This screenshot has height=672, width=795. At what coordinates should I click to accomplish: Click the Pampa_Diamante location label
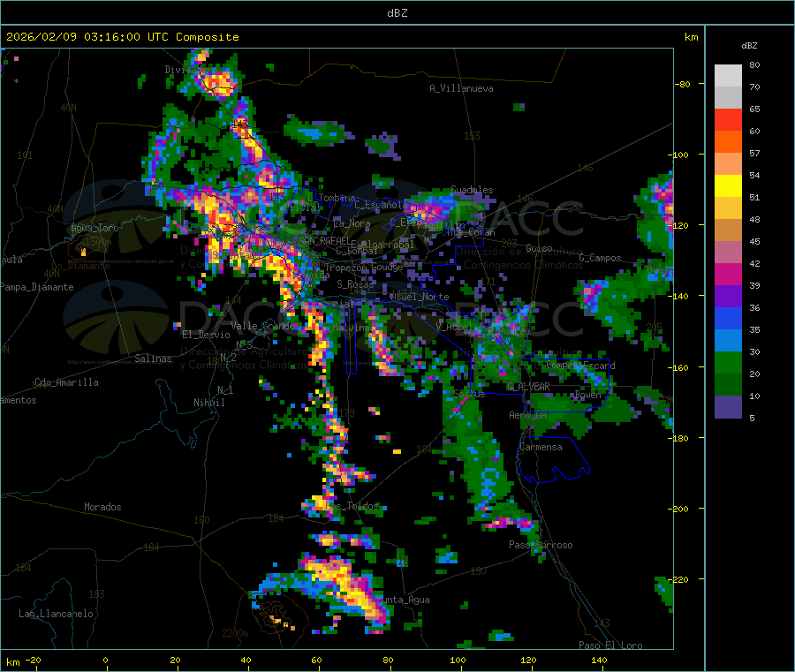(x=36, y=287)
